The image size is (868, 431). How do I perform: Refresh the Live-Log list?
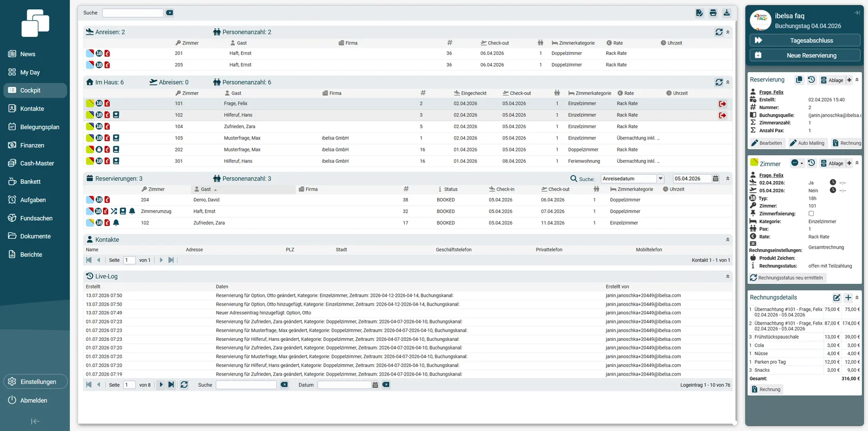point(184,384)
